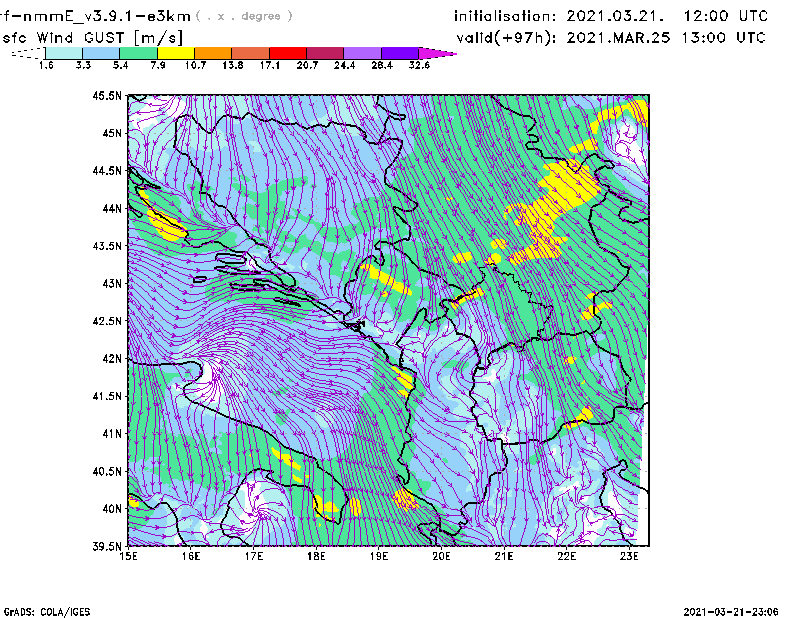
Task: Click the 43.5N latitude label
Action: (x=107, y=245)
